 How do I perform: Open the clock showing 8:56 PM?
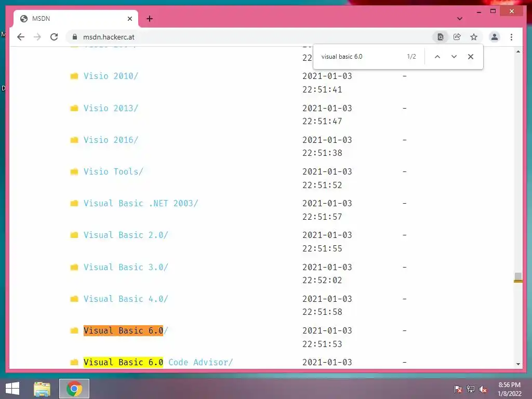pyautogui.click(x=509, y=389)
